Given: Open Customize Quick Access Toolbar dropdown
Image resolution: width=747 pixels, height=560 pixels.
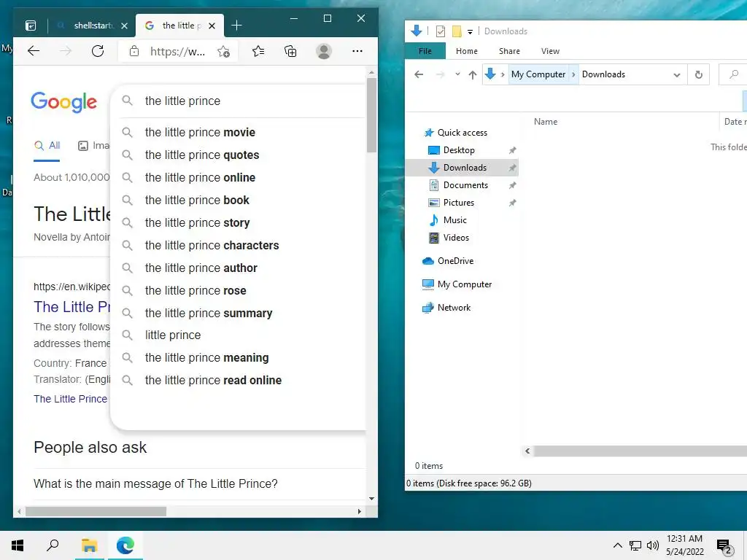Looking at the screenshot, I should 471,32.
